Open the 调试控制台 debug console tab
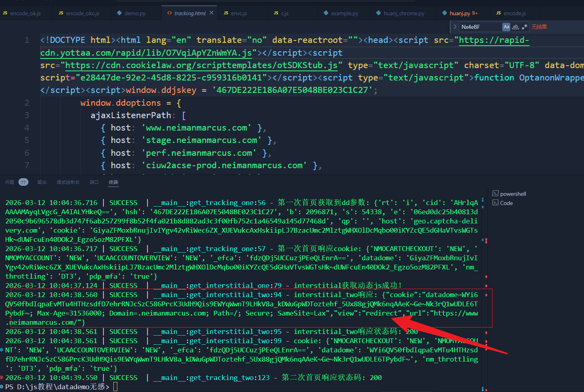The height and width of the screenshot is (392, 584). tap(68, 182)
